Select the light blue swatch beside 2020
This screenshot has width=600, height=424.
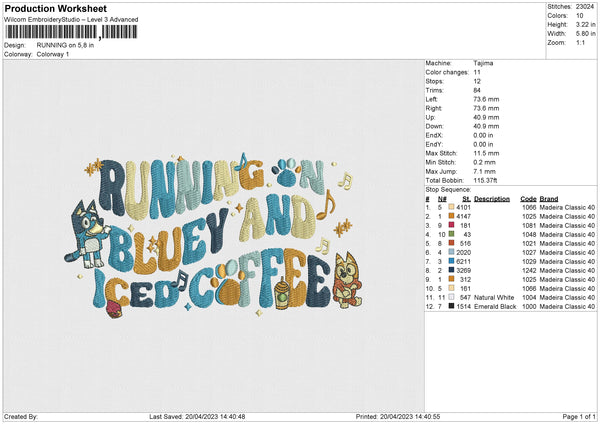coord(451,252)
